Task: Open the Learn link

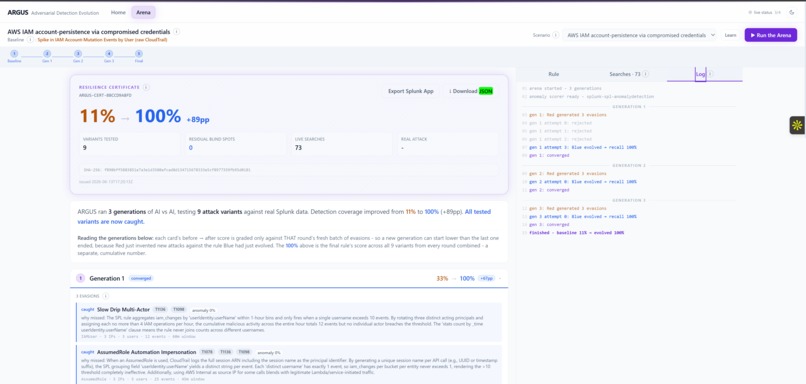Action: [x=730, y=35]
